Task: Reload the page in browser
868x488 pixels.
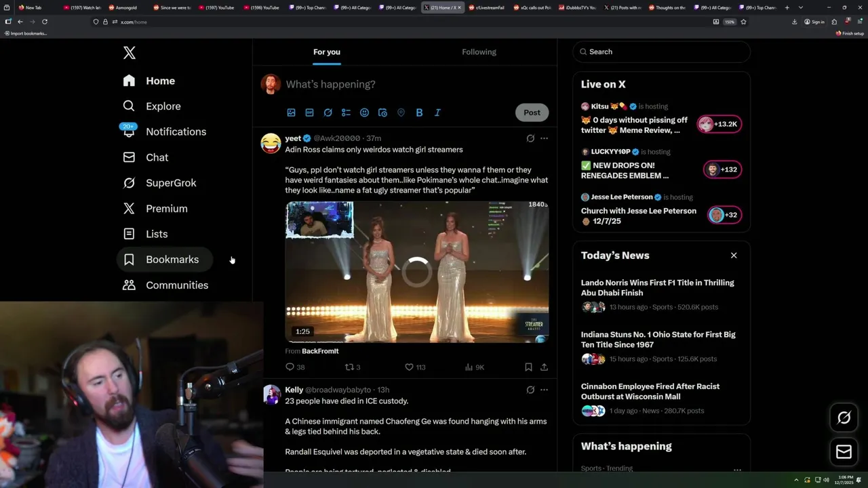Action: 45,22
